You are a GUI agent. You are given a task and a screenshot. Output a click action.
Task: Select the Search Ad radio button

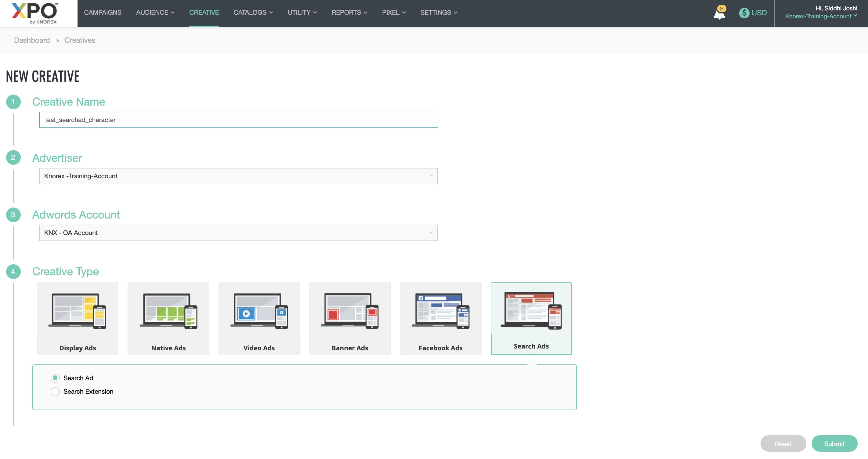[x=55, y=378]
